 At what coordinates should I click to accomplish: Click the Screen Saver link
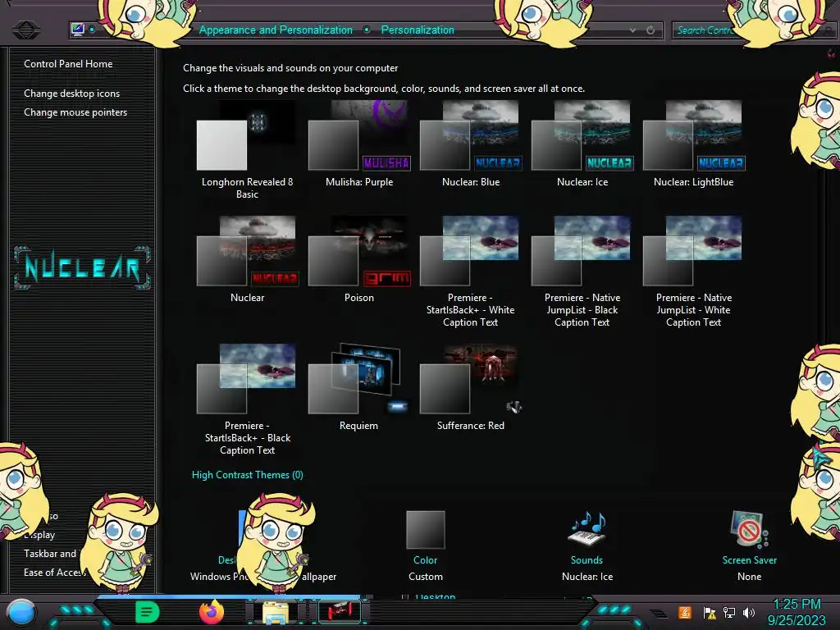tap(750, 559)
